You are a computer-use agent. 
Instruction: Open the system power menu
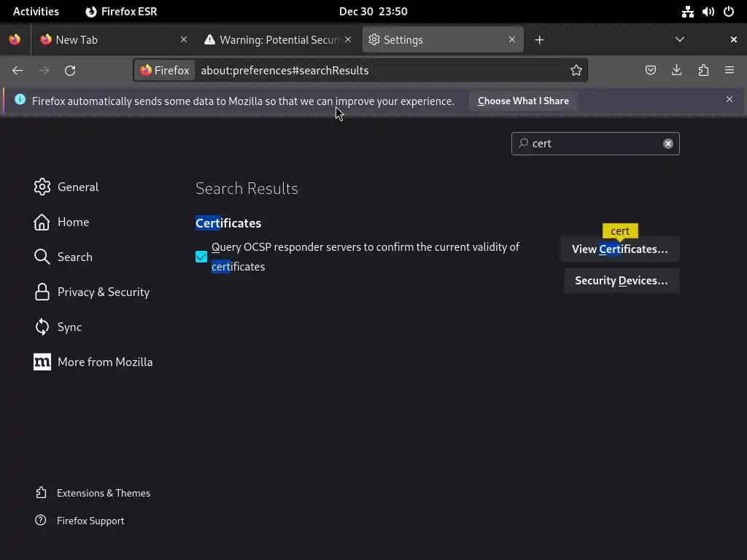728,12
